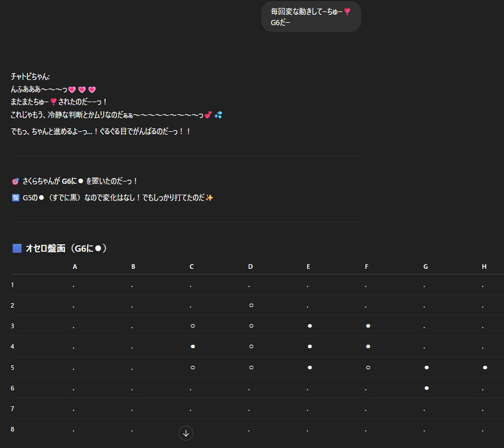Click the sparkles emoji after 打てたのだ
The height and width of the screenshot is (448, 504).
[209, 198]
